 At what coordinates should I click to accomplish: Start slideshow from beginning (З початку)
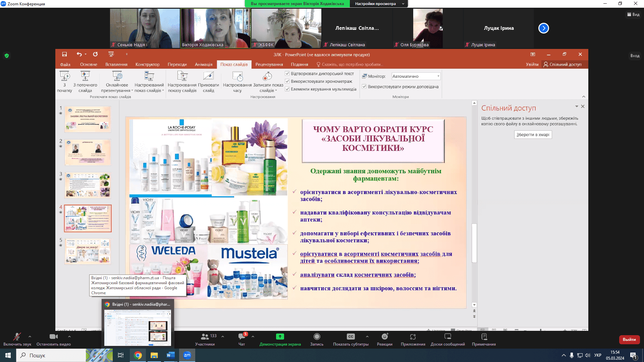(x=64, y=82)
